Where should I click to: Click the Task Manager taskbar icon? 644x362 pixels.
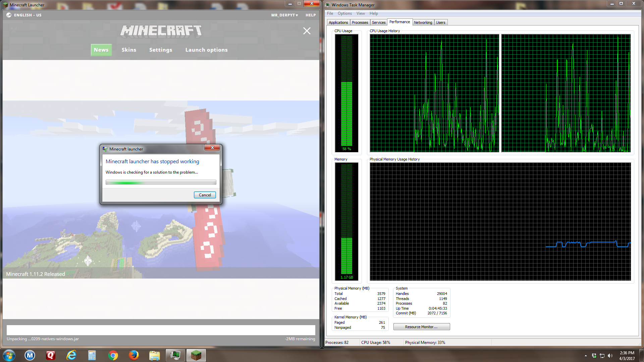(x=175, y=355)
